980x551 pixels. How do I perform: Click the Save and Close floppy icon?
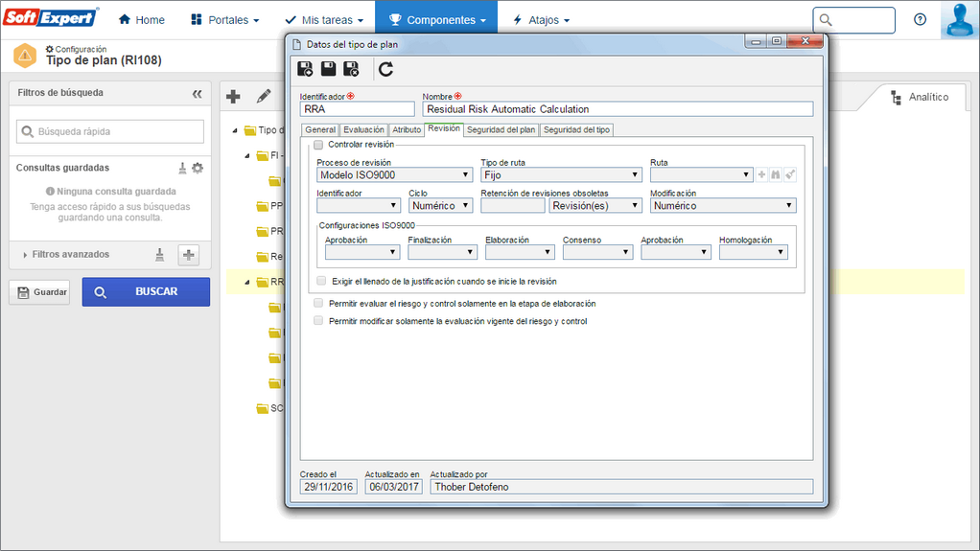coord(351,69)
